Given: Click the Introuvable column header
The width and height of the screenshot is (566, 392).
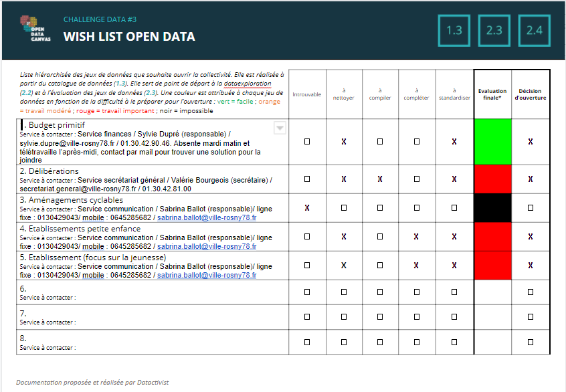Looking at the screenshot, I should 307,94.
